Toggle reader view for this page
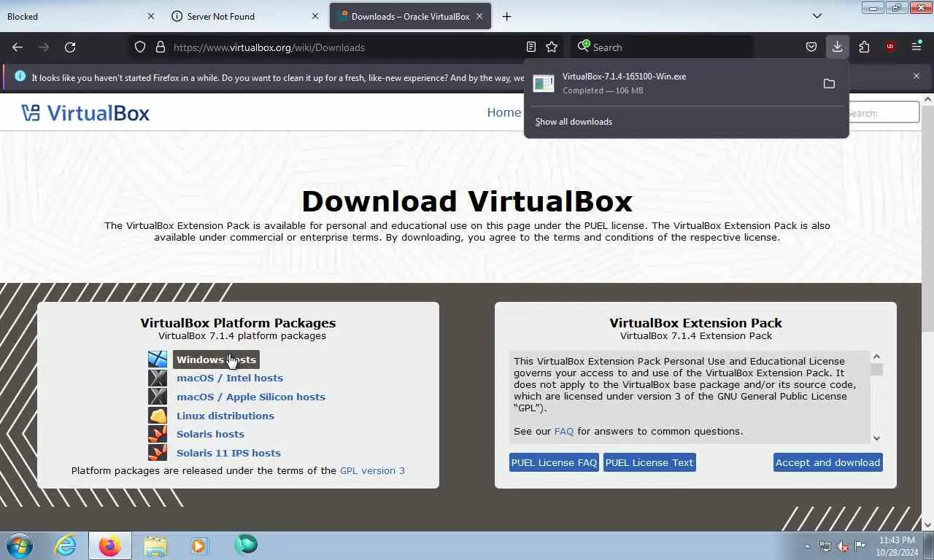The width and height of the screenshot is (934, 560). (531, 47)
